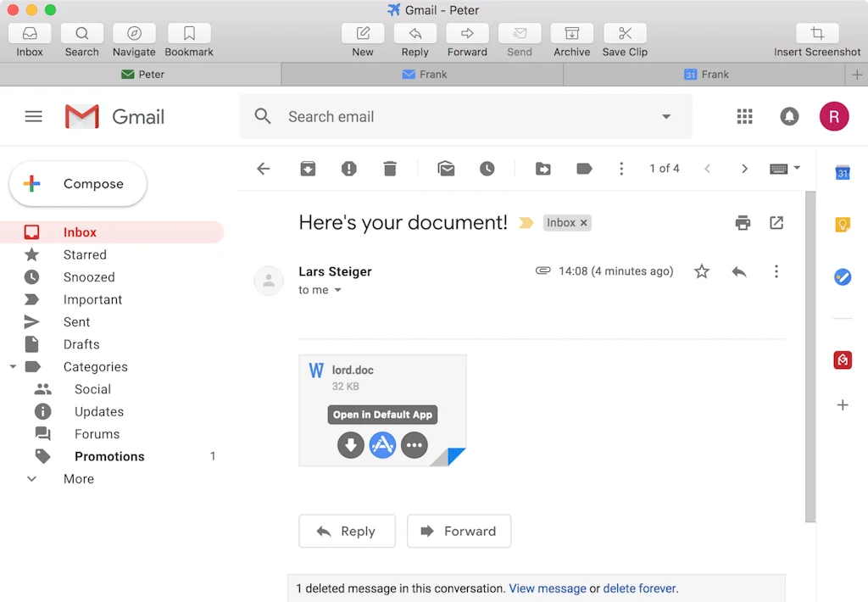Open the notifications bell
The height and width of the screenshot is (602, 868).
click(789, 116)
